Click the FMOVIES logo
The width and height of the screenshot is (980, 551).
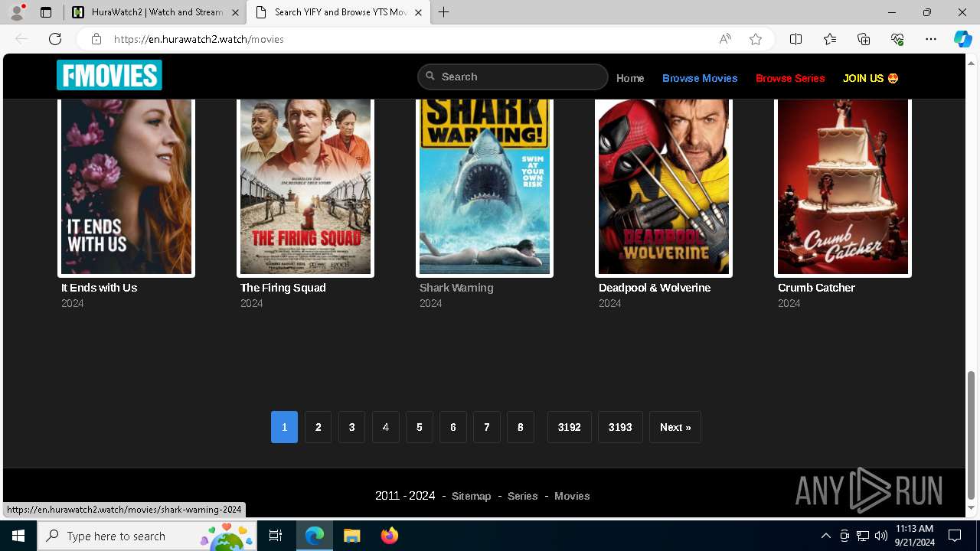pos(109,76)
